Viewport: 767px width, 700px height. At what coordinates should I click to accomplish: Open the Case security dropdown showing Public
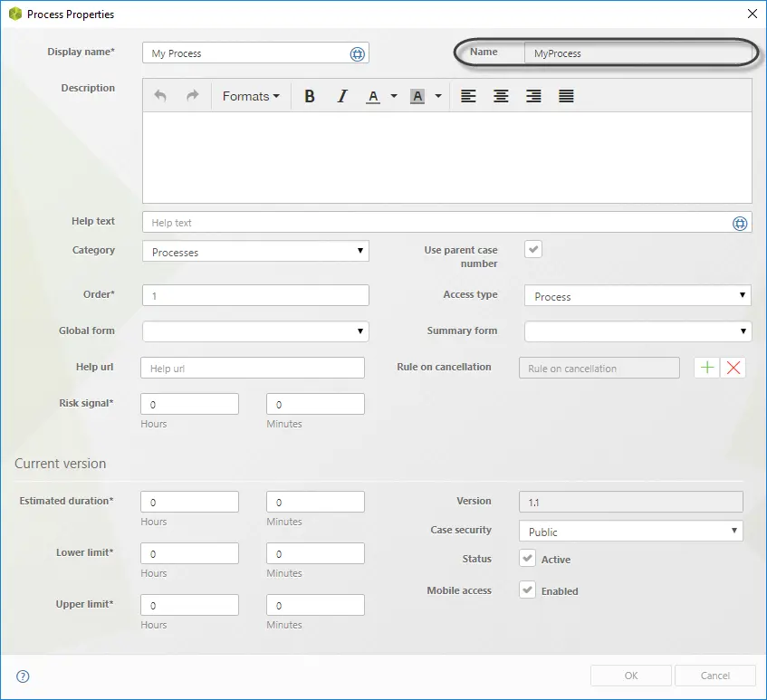pyautogui.click(x=630, y=531)
